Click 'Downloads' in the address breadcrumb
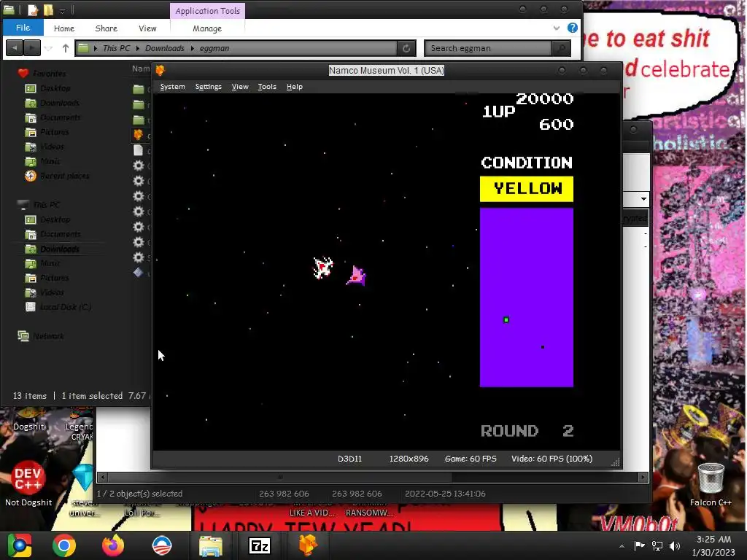 (164, 48)
